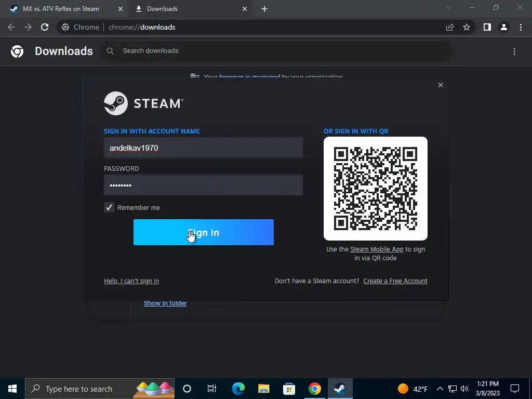Launch Microsoft Edge from the taskbar
532x399 pixels.
pyautogui.click(x=238, y=389)
